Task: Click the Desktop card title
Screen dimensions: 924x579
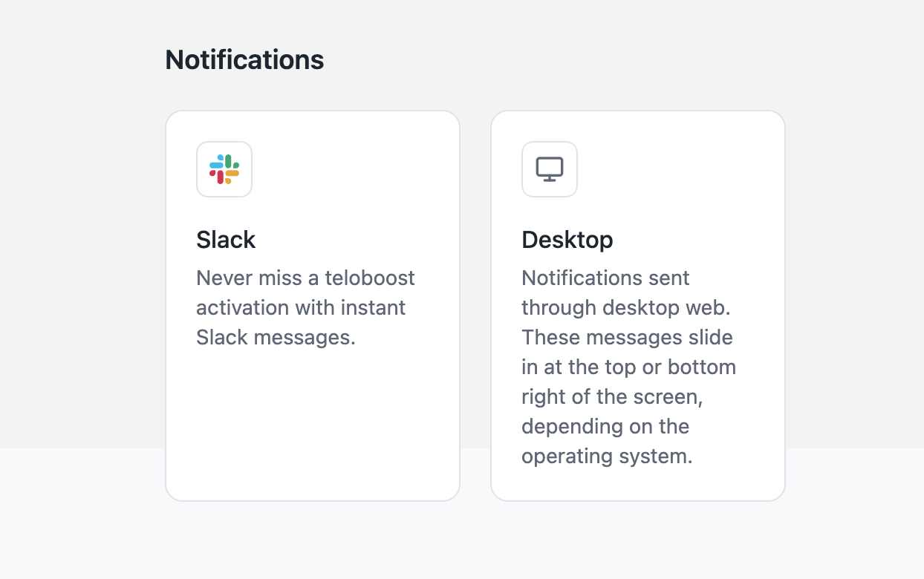Action: point(567,240)
